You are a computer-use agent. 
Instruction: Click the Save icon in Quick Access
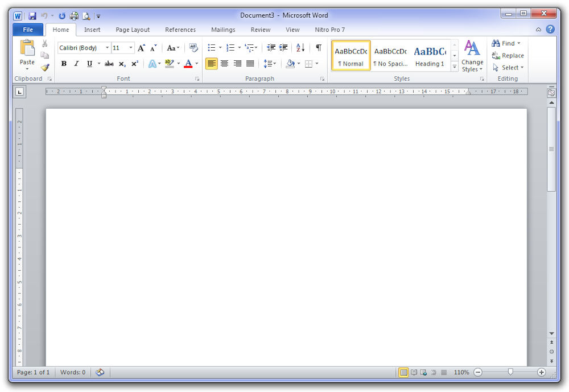coord(32,16)
